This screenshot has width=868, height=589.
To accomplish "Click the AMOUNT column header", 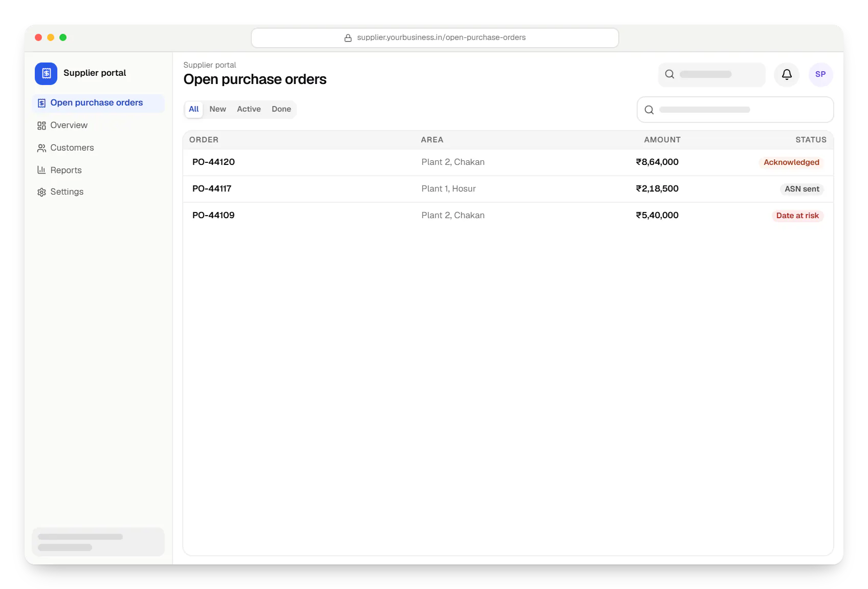I will 662,140.
